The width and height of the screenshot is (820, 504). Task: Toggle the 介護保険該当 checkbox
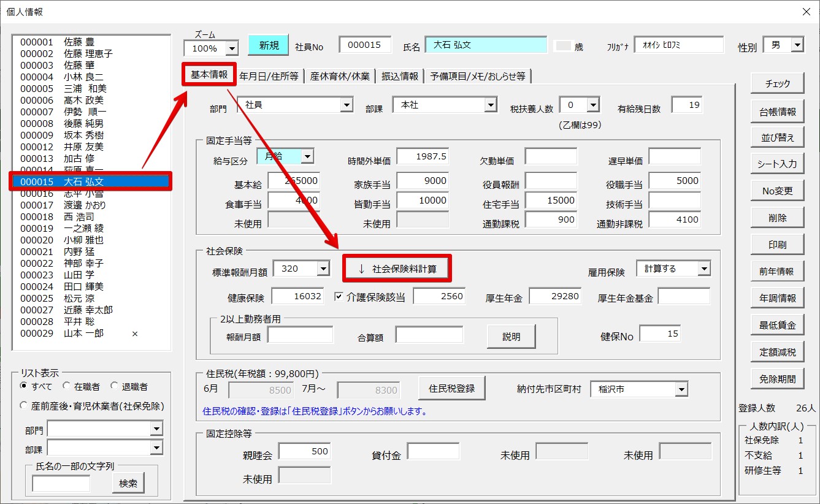(x=339, y=297)
